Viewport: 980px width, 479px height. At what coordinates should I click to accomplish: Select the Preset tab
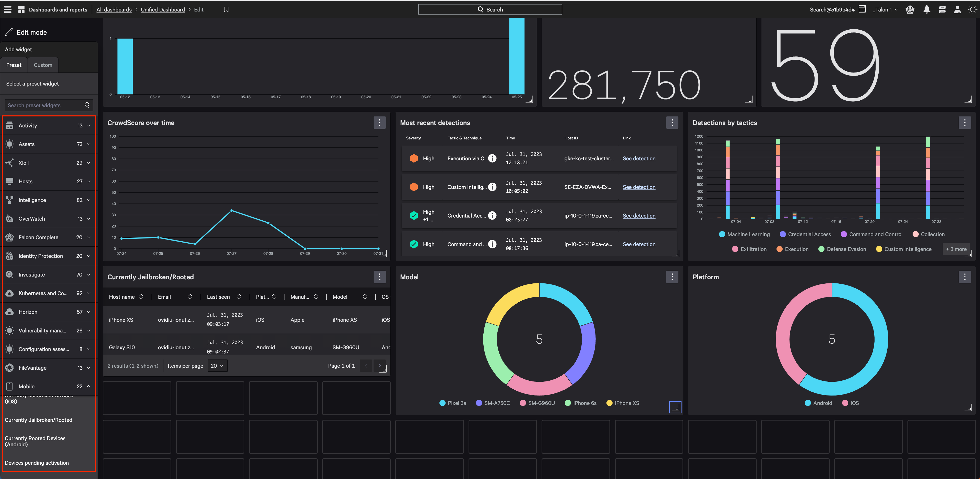[x=14, y=65]
